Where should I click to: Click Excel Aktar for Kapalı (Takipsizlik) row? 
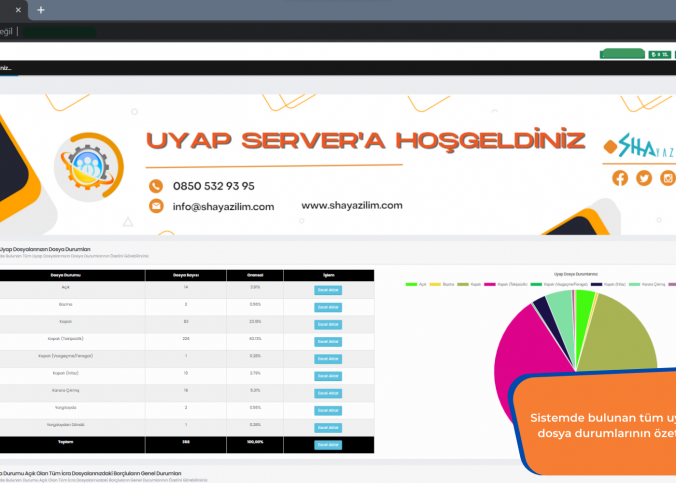tap(328, 342)
